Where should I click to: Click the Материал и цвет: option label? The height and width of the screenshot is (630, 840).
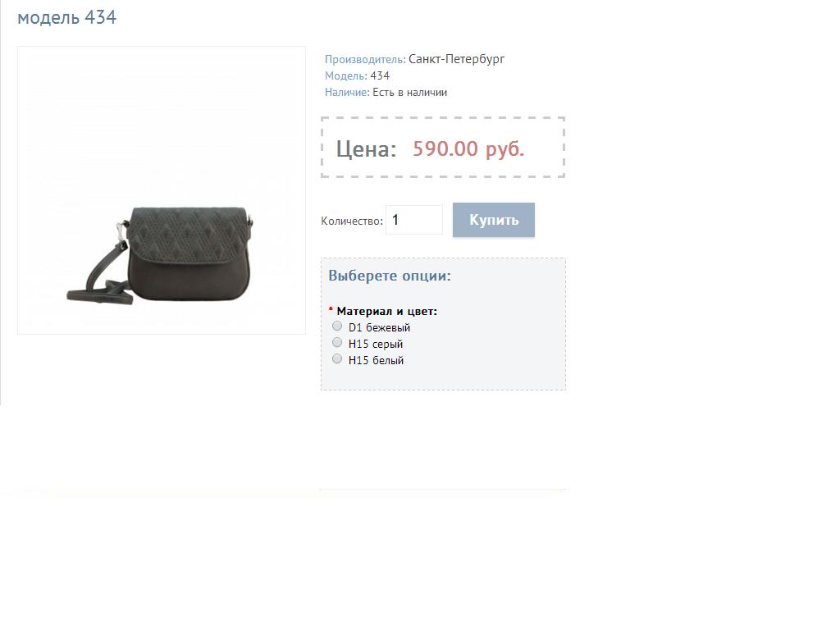coord(387,311)
